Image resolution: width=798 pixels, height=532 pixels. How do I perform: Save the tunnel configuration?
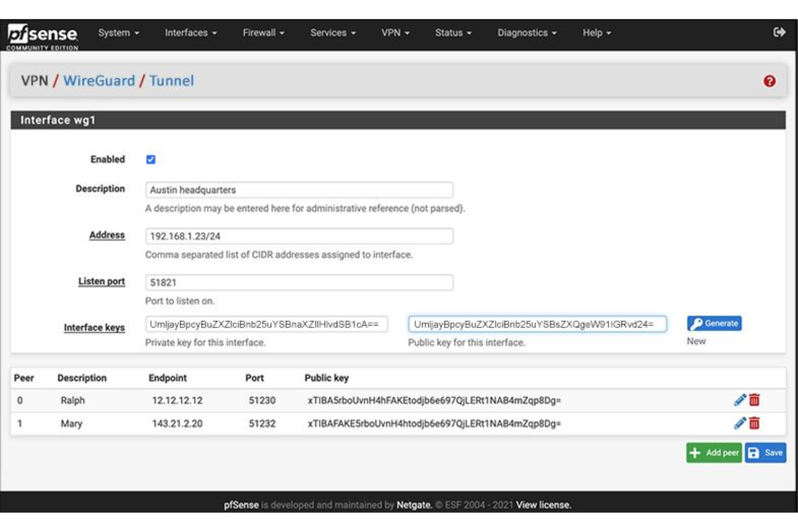[x=765, y=453]
